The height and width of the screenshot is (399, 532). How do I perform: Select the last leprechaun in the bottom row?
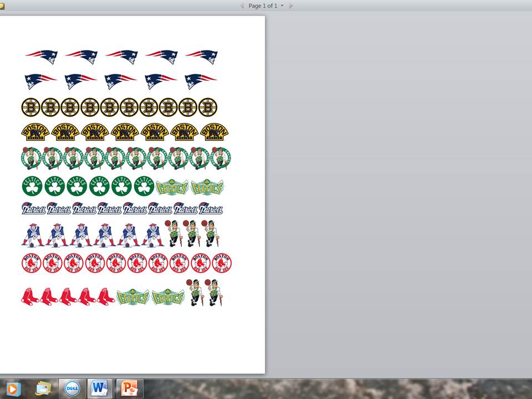pyautogui.click(x=213, y=292)
